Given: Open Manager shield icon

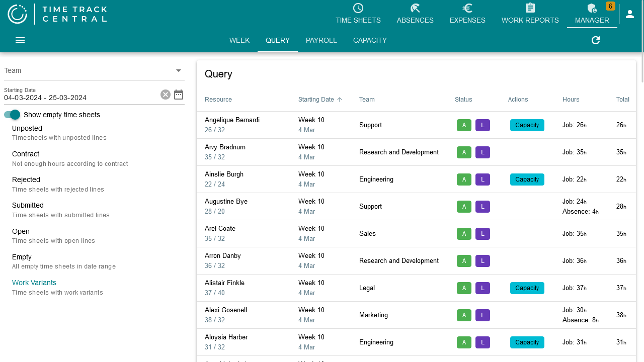Looking at the screenshot, I should (592, 8).
